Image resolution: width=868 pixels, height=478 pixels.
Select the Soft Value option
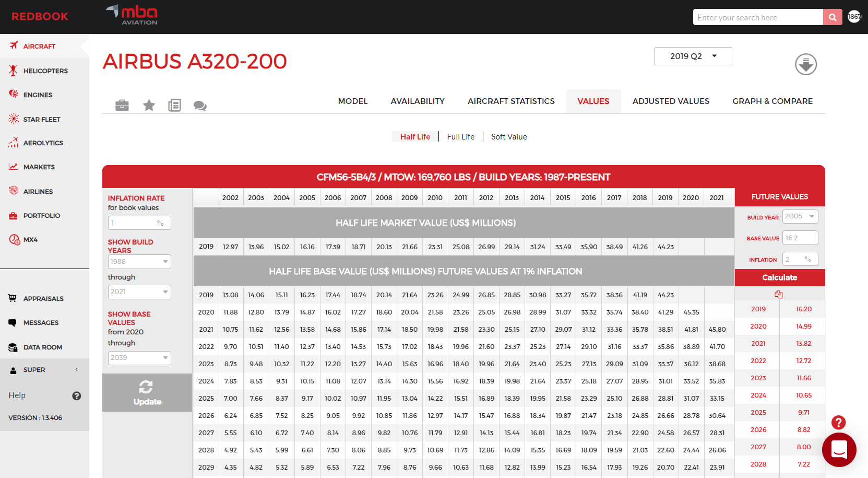pyautogui.click(x=508, y=136)
